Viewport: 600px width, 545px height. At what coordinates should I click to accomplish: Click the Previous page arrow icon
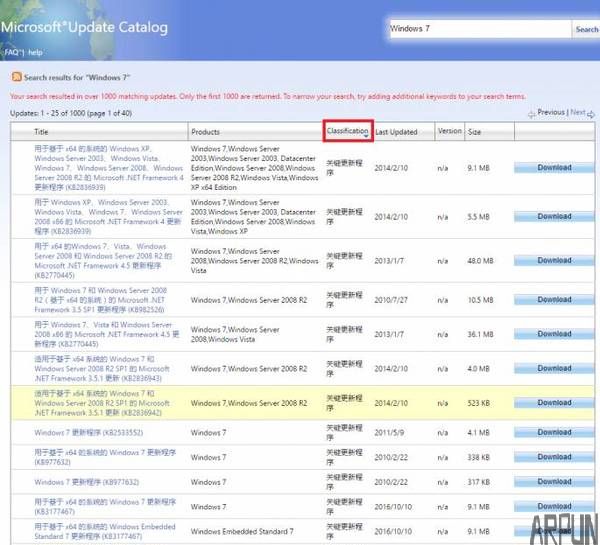532,114
